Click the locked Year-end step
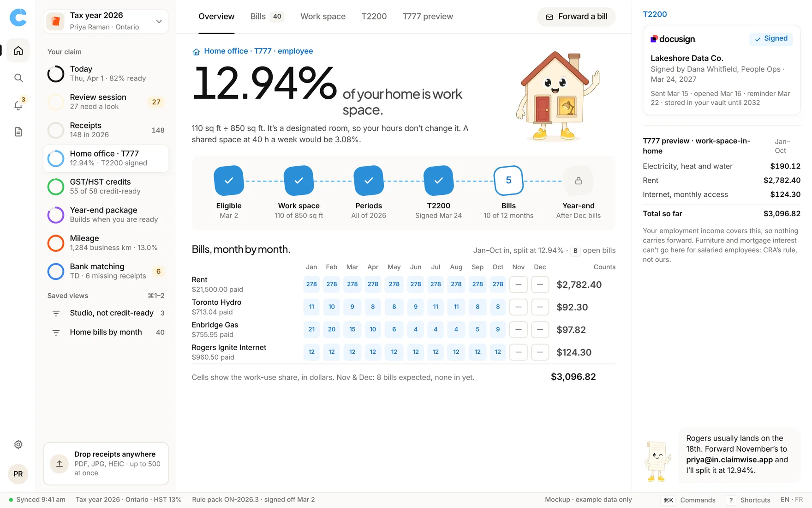This screenshot has height=508, width=812. [x=578, y=181]
